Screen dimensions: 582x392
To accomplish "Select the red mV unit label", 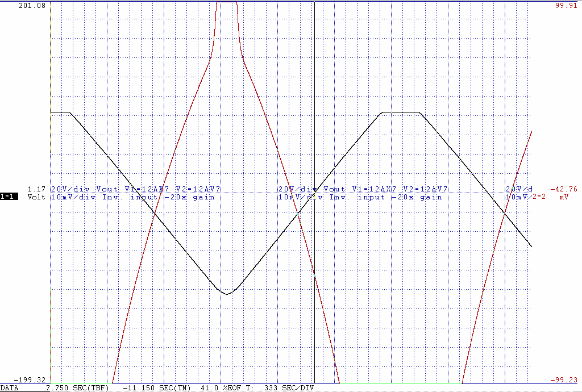I will point(564,197).
